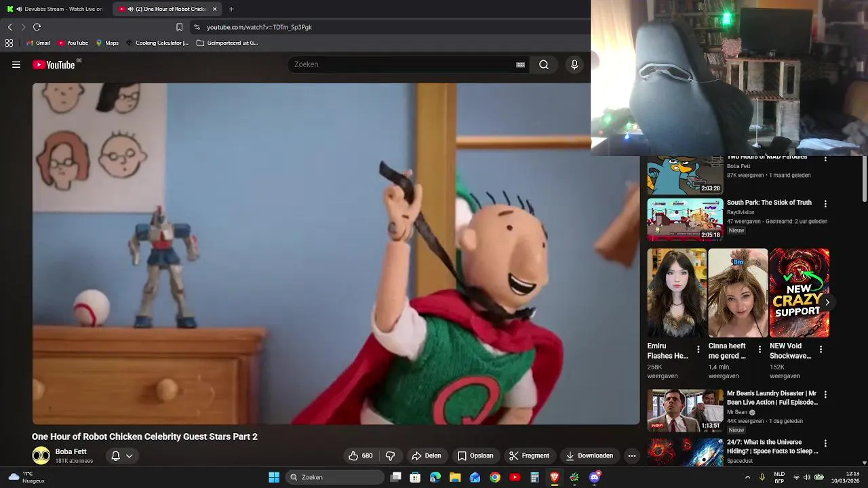The width and height of the screenshot is (868, 488).
Task: Open options for Two Hours of MAD Parodies
Action: coord(825,159)
